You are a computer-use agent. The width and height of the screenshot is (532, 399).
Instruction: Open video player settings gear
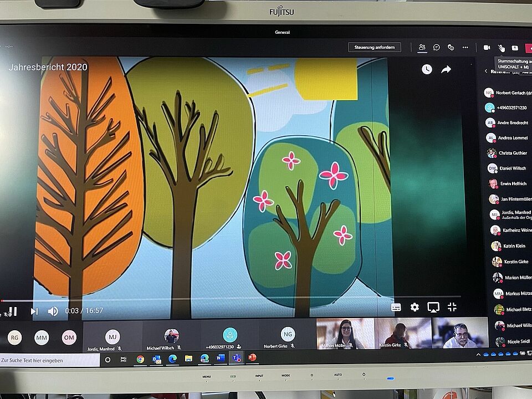coord(415,308)
